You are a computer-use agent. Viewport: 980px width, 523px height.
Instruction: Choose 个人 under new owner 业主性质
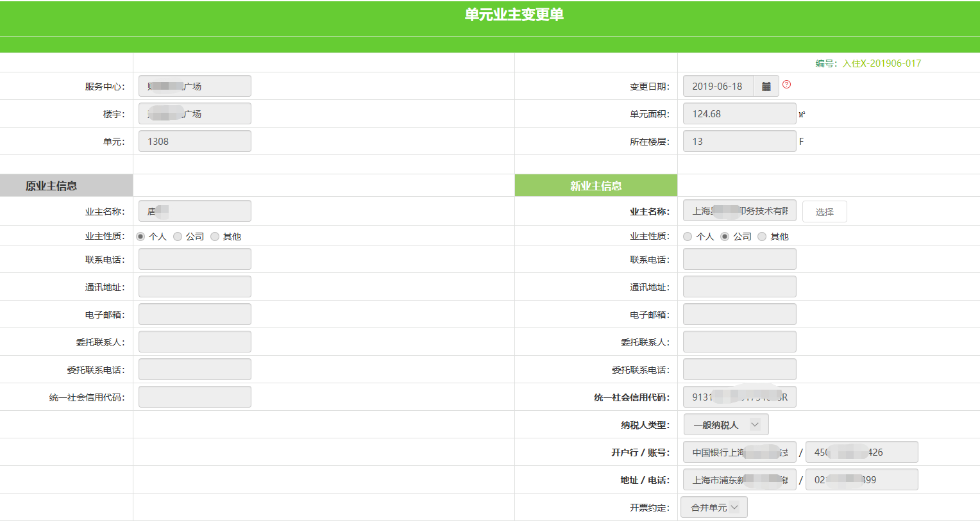pos(688,237)
